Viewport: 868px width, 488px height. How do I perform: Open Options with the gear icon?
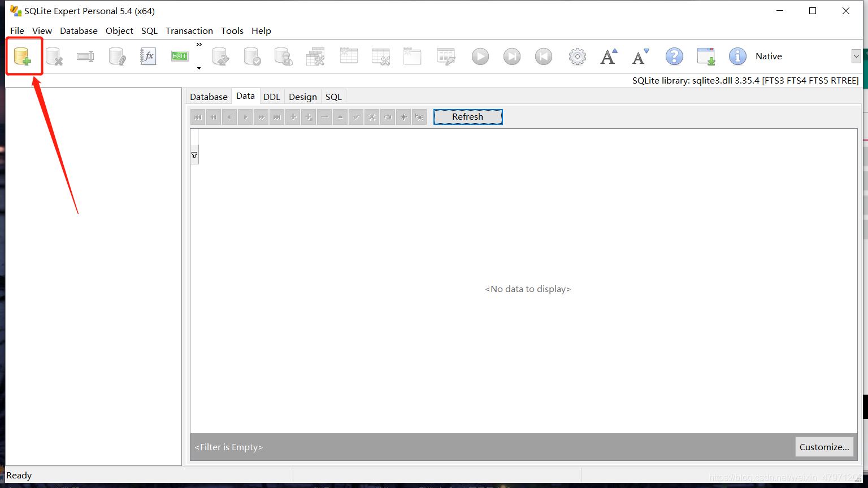(x=577, y=56)
